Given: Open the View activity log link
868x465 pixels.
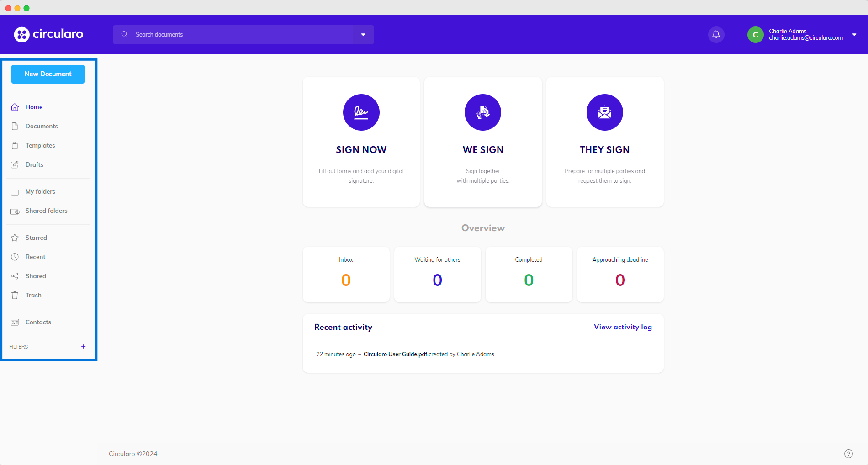Looking at the screenshot, I should point(623,327).
